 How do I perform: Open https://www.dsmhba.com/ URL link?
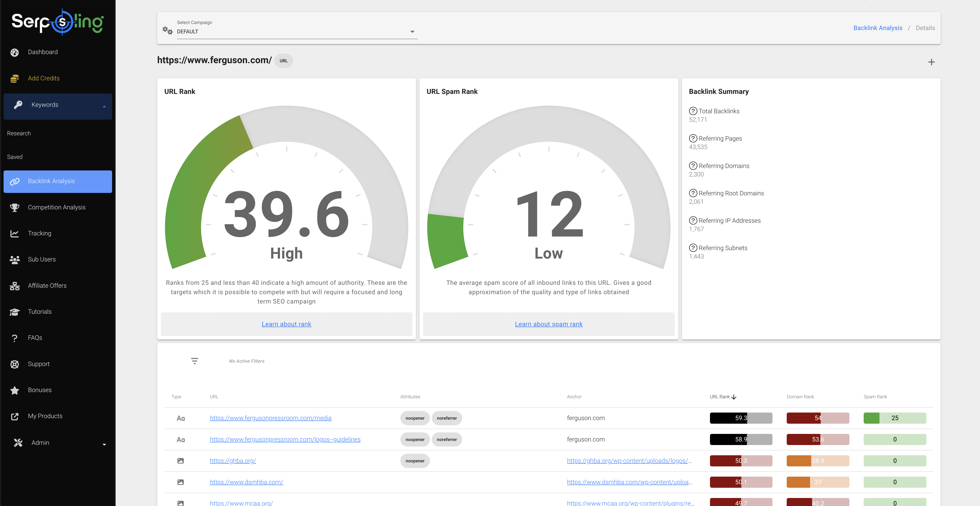246,482
